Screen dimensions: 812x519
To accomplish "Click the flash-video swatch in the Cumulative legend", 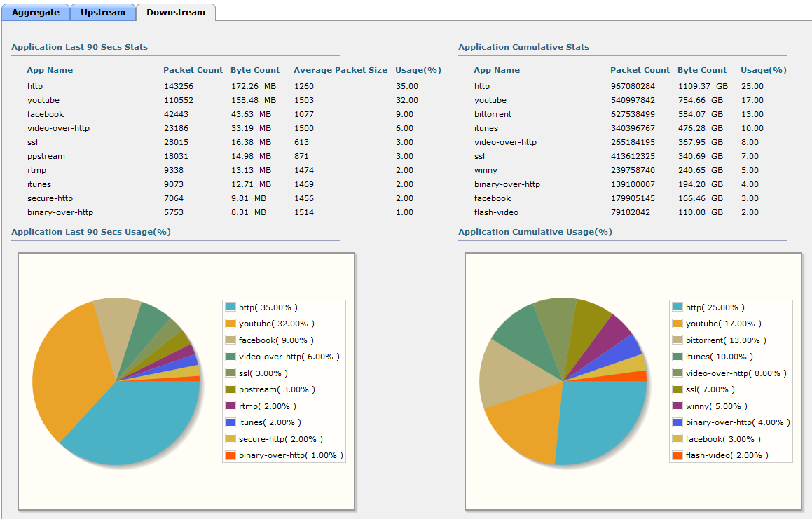I will click(677, 455).
